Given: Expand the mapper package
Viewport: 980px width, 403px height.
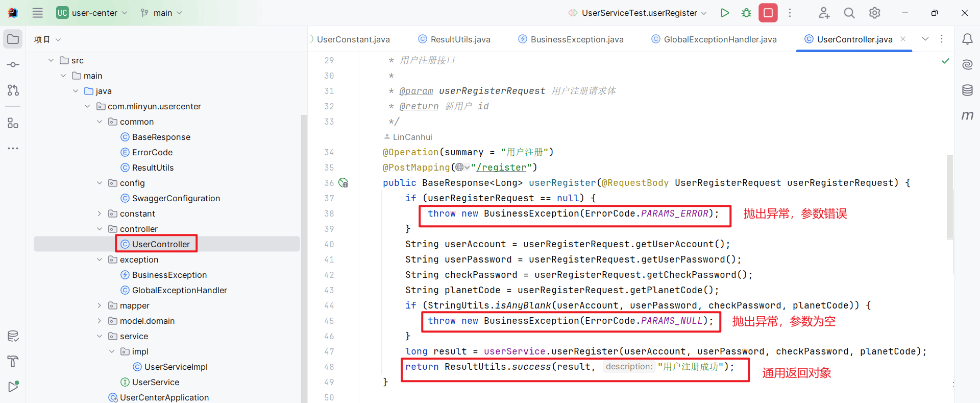Looking at the screenshot, I should tap(100, 305).
